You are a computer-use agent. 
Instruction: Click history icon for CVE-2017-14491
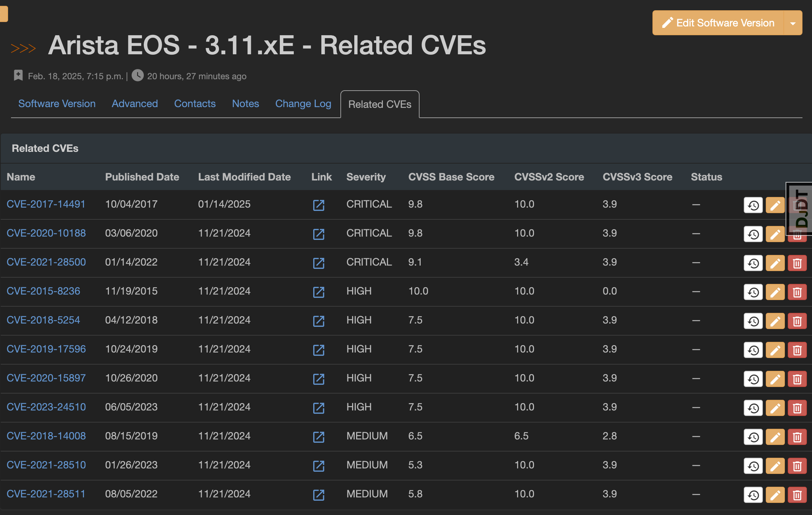point(753,205)
